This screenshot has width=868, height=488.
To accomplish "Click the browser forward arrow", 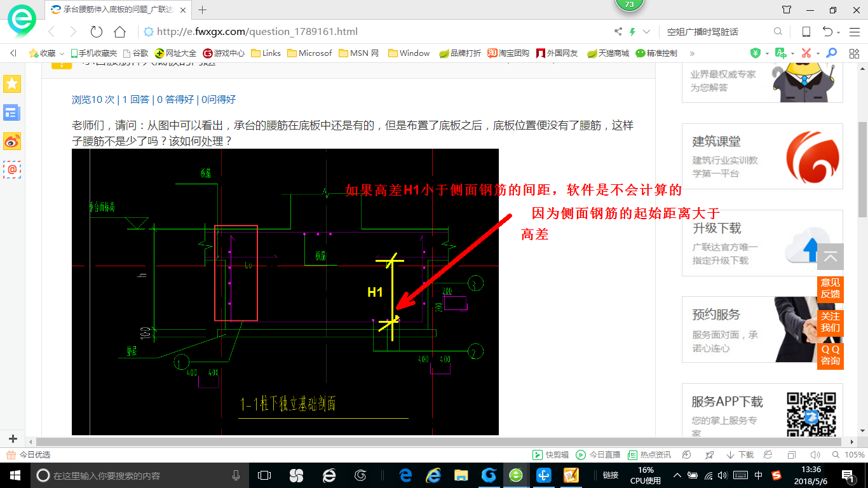I will tap(73, 32).
